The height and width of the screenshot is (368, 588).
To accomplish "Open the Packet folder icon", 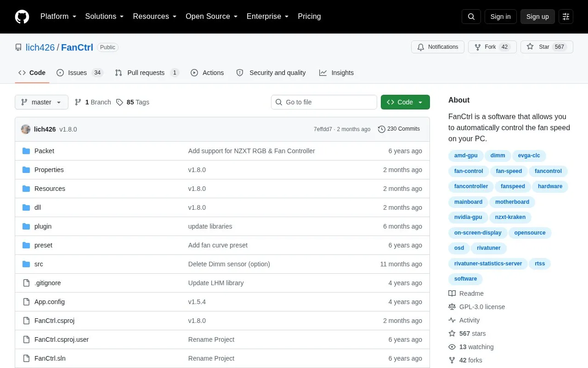I will [x=26, y=151].
